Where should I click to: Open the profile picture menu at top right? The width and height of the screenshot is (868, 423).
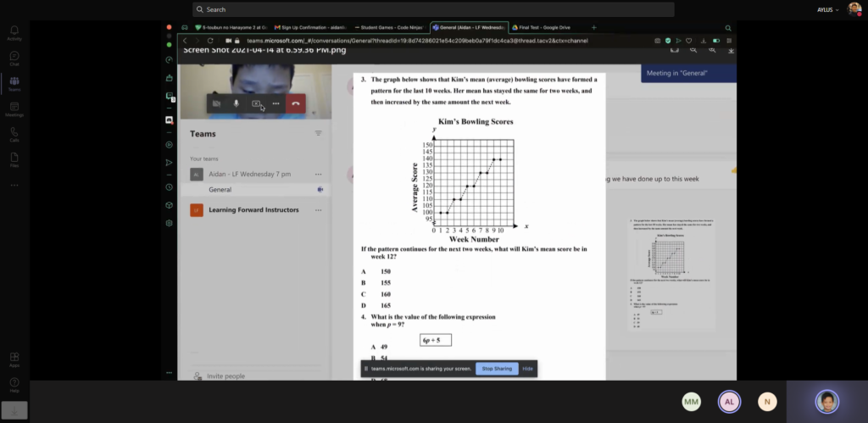tap(854, 9)
